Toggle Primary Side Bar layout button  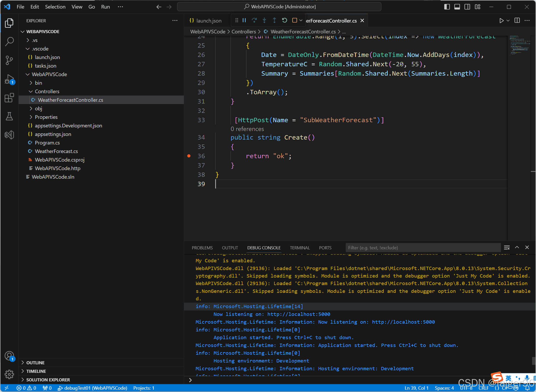coord(447,7)
